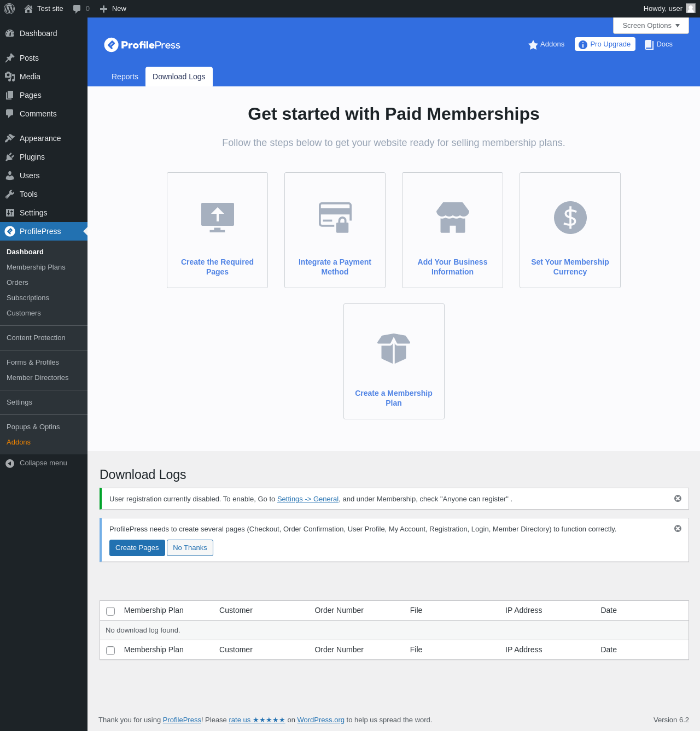
Task: Click the Media library icon
Action: [10, 77]
